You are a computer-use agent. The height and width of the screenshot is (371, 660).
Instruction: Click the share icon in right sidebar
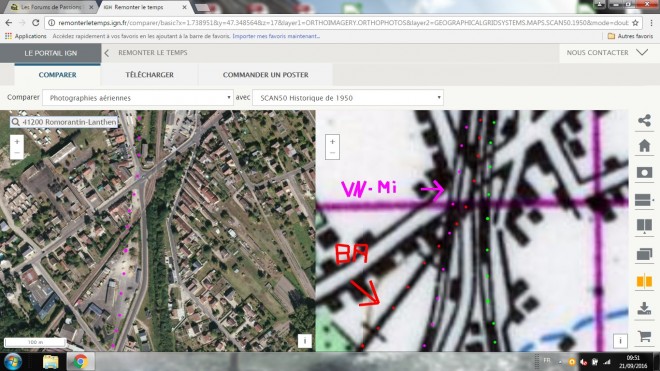(644, 120)
